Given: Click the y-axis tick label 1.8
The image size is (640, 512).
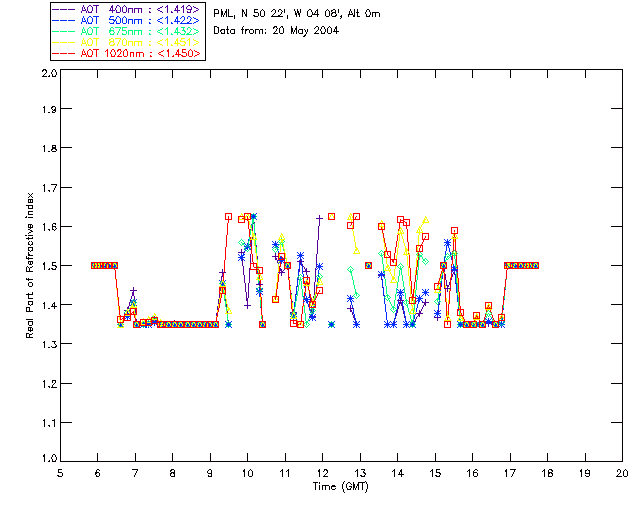Looking at the screenshot, I should 49,148.
